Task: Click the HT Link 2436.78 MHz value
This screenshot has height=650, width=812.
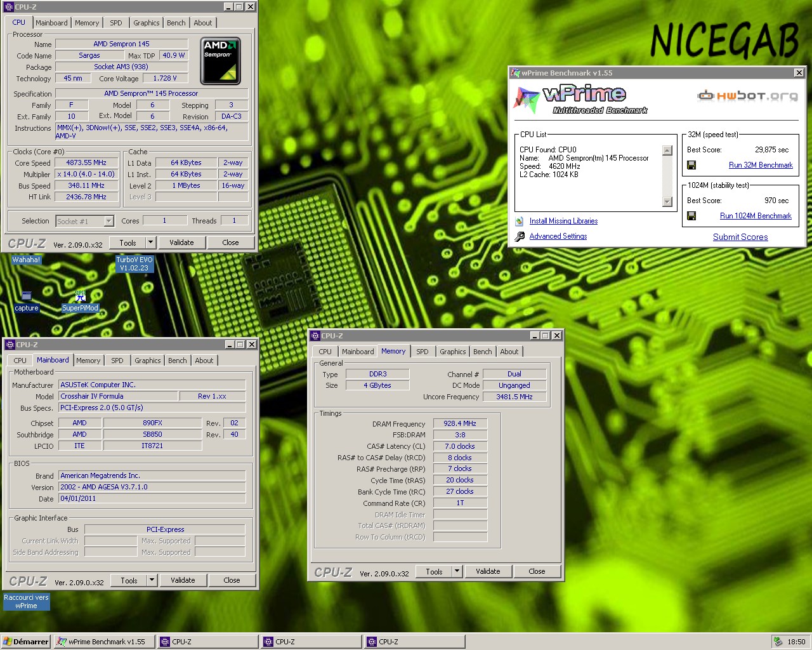Action: (x=86, y=197)
